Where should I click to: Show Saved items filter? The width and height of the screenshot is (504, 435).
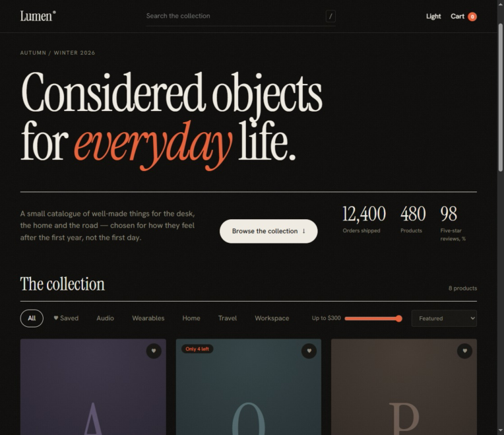click(66, 318)
